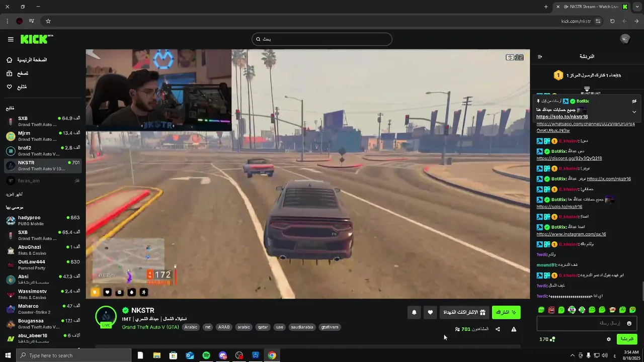Open Bougassaa channel in recommended list

pos(43,323)
